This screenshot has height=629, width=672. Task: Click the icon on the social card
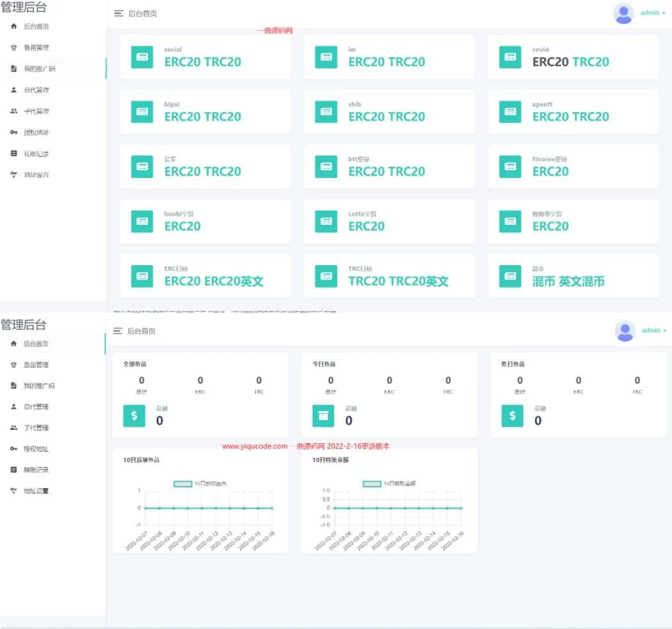(142, 57)
